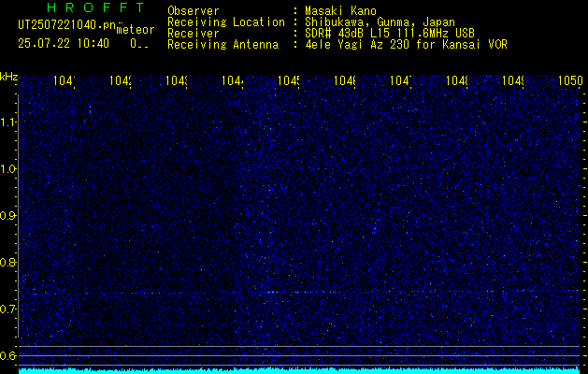The image size is (588, 374).
Task: Select receiver value 'SDR# 43dB L15 111.6MHz USB'
Action: coord(390,34)
